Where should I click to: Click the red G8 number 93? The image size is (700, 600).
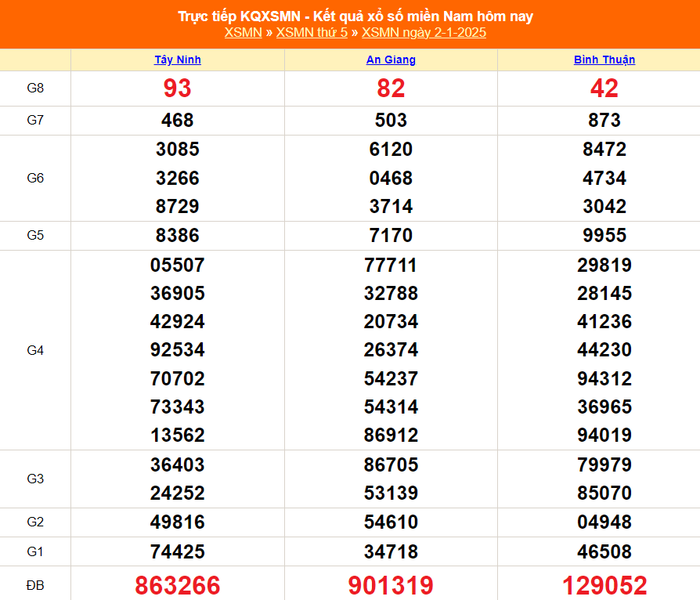point(178,89)
